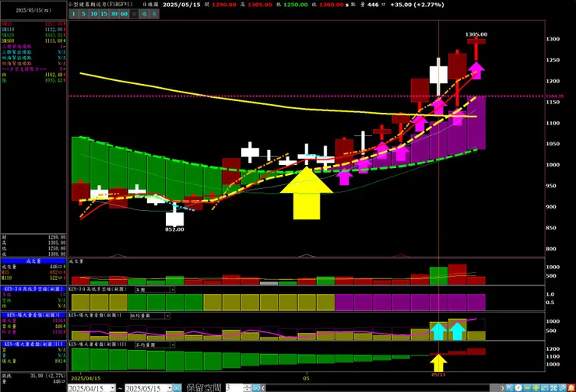Click GO button next to the end date
This screenshot has height=392, width=576.
(x=177, y=388)
